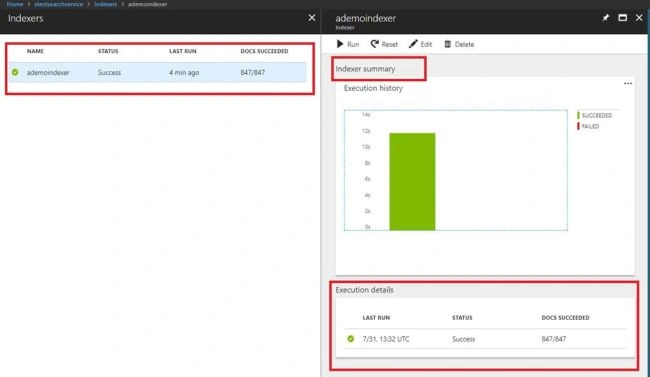The width and height of the screenshot is (650, 377).
Task: Click the Execution details heading
Action: (364, 290)
